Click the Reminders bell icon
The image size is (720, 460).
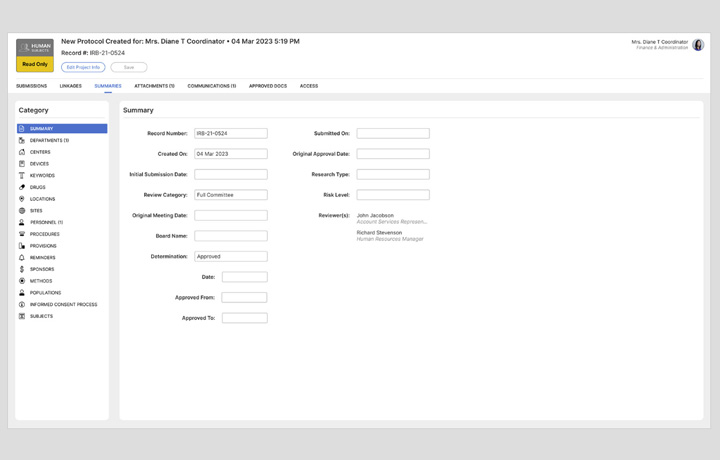[x=22, y=258]
